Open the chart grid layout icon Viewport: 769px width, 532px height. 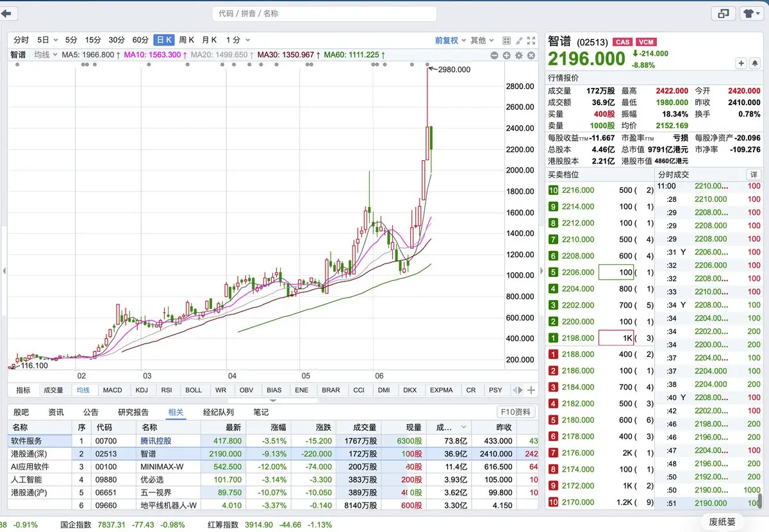pyautogui.click(x=506, y=40)
